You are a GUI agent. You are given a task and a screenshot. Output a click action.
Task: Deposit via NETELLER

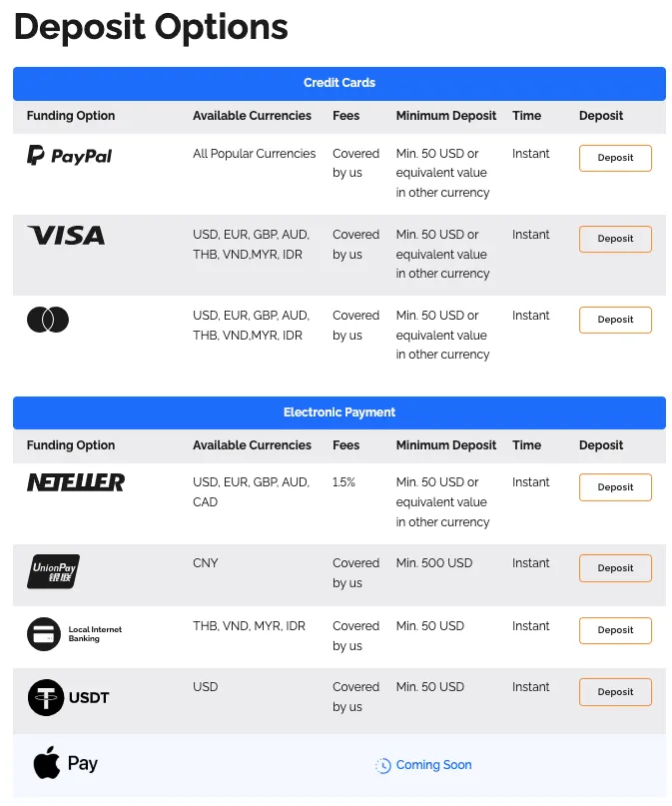pyautogui.click(x=615, y=487)
